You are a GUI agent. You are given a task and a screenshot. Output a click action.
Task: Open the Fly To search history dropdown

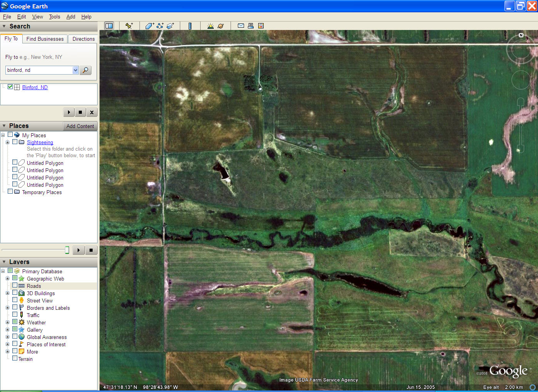(75, 70)
